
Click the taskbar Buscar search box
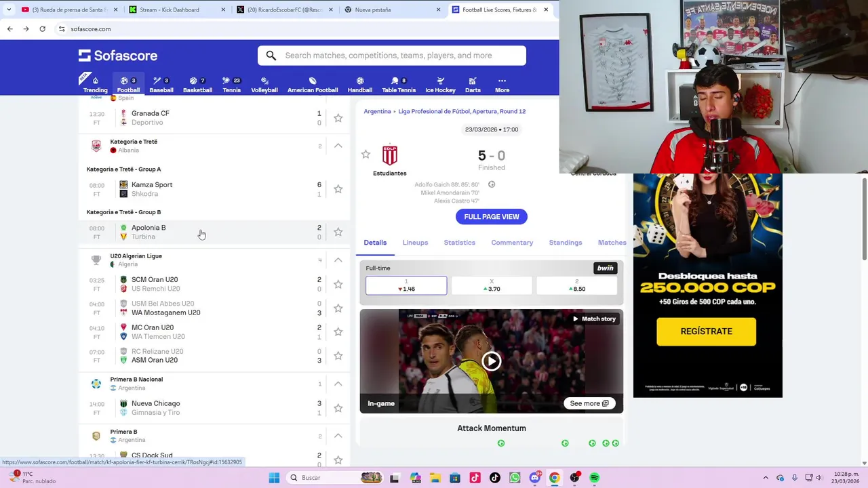[334, 478]
